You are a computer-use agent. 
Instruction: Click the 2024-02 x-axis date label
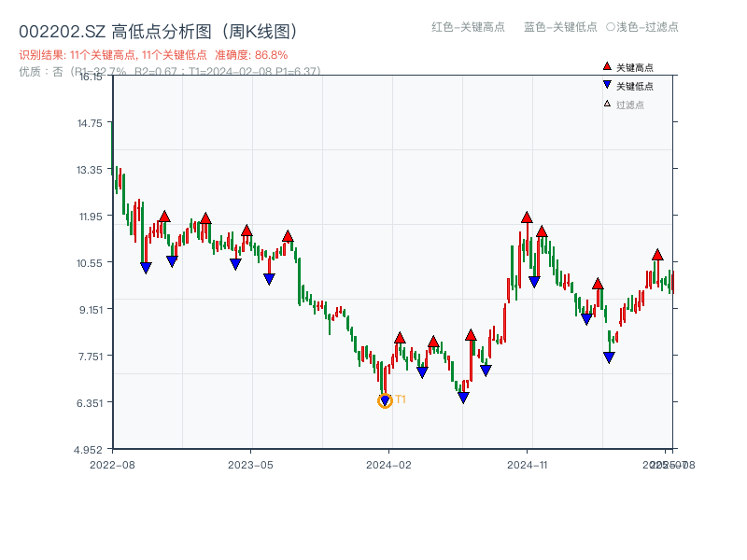tap(388, 464)
